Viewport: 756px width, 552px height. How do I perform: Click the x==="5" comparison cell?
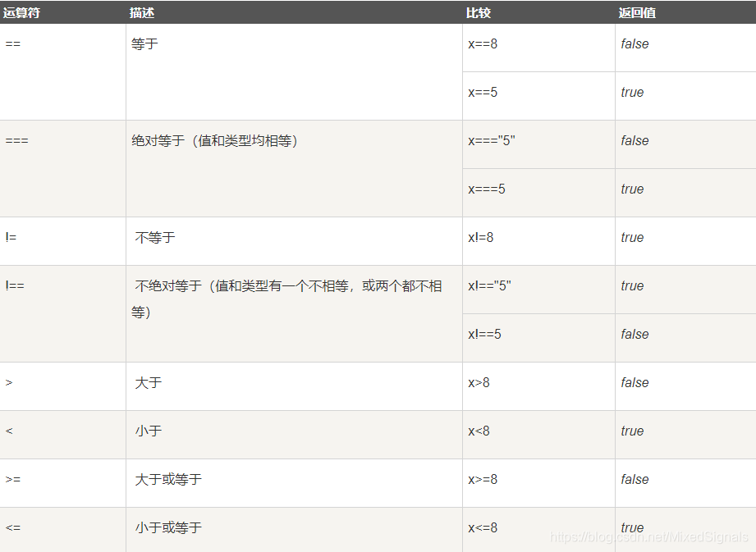tap(538, 144)
